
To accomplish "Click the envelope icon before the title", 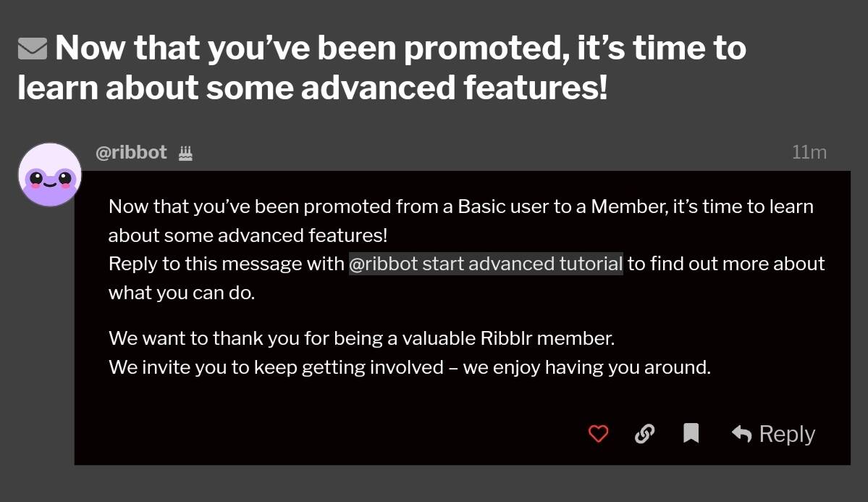I will pos(32,49).
